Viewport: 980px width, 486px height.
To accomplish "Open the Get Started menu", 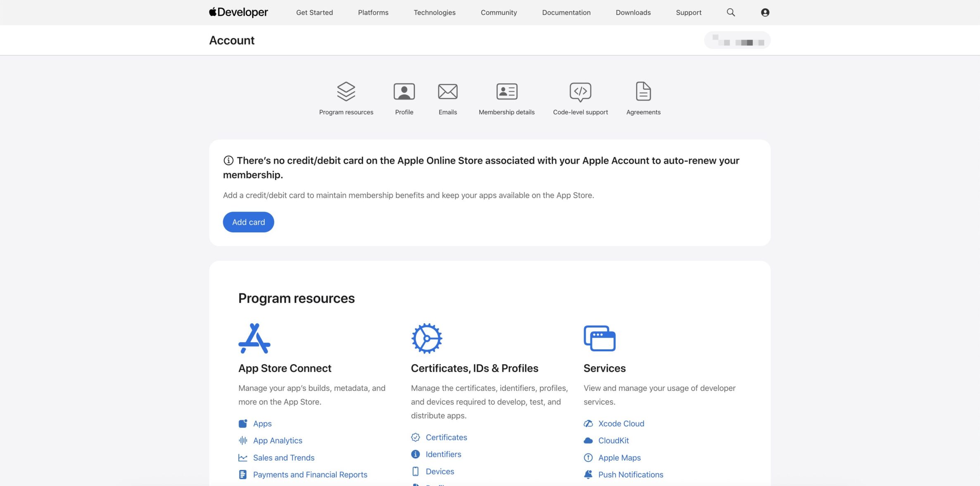I will coord(314,12).
